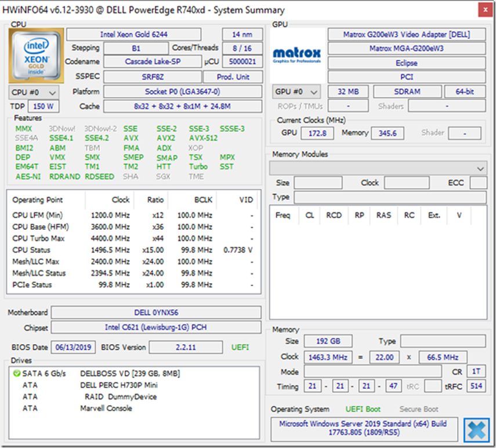
Task: Click the BIOS version 2.2.11 field
Action: [186, 347]
